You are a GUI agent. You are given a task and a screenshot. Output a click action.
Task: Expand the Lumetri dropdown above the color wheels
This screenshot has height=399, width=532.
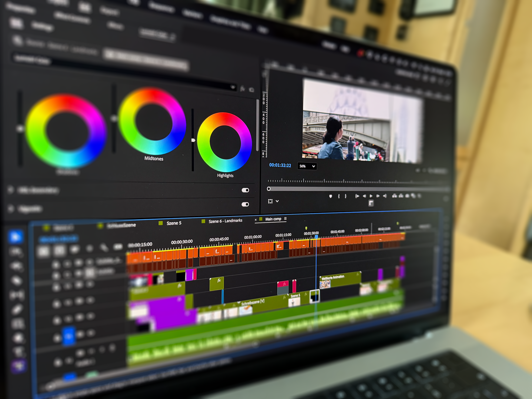point(233,87)
